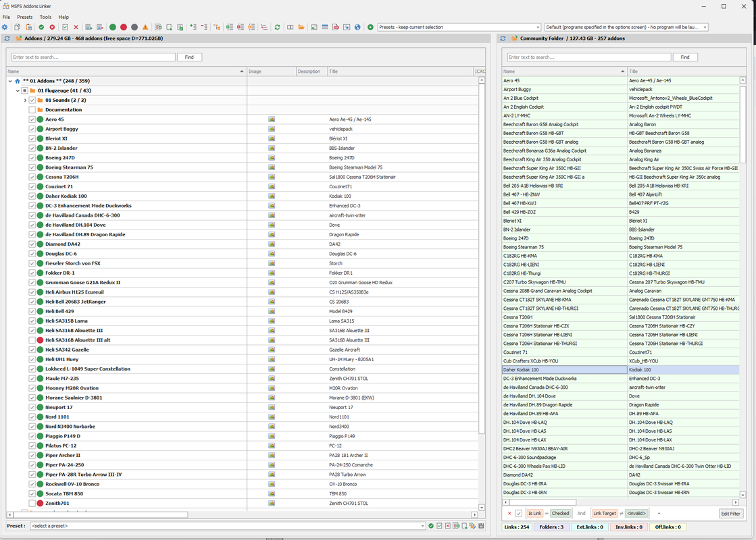The image size is (756, 540).
Task: Click Find button in Addons panel
Action: (x=189, y=57)
